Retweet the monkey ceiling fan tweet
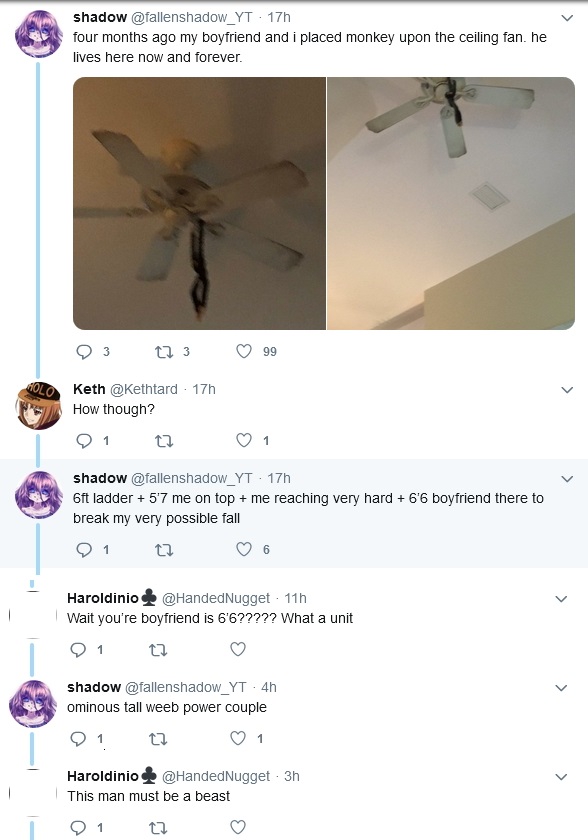Image resolution: width=588 pixels, height=840 pixels. click(x=164, y=351)
